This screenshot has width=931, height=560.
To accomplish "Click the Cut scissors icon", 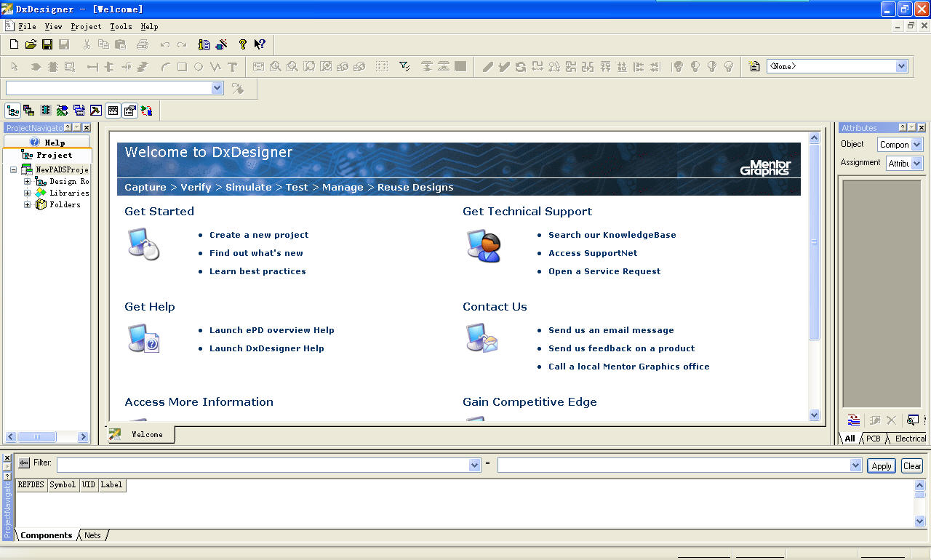I will 87,44.
